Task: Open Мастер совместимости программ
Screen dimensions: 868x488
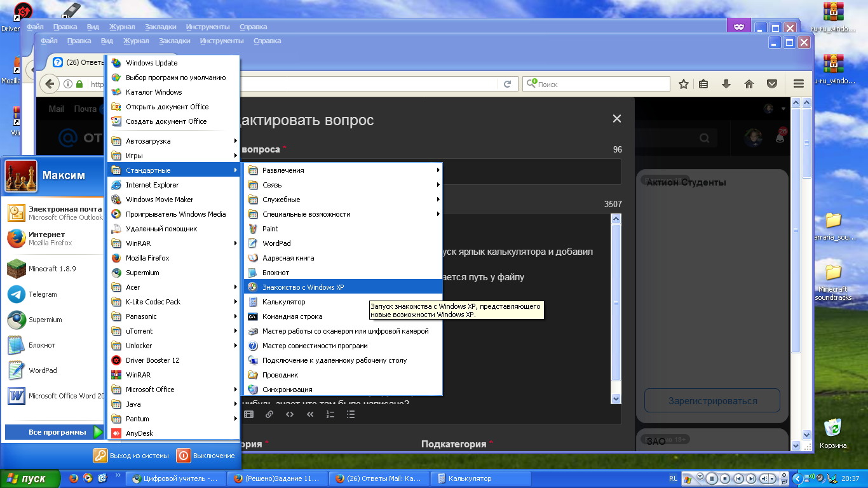Action: pos(343,346)
